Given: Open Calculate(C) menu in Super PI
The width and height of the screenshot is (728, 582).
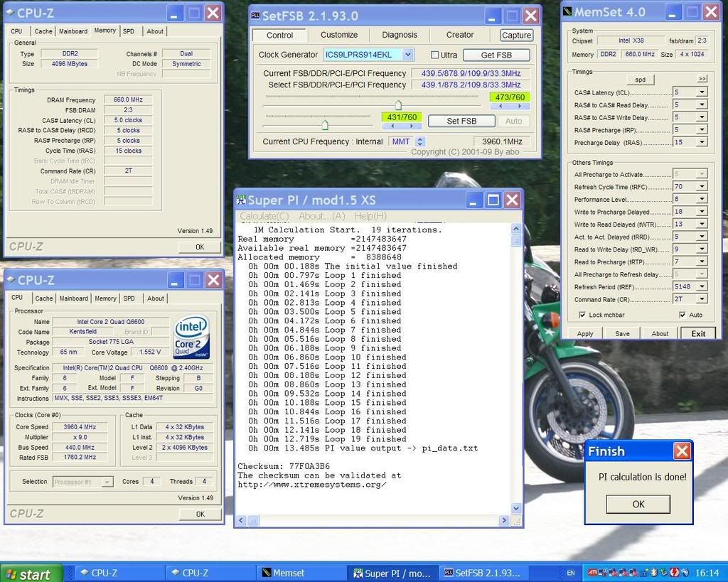Looking at the screenshot, I should (x=264, y=216).
